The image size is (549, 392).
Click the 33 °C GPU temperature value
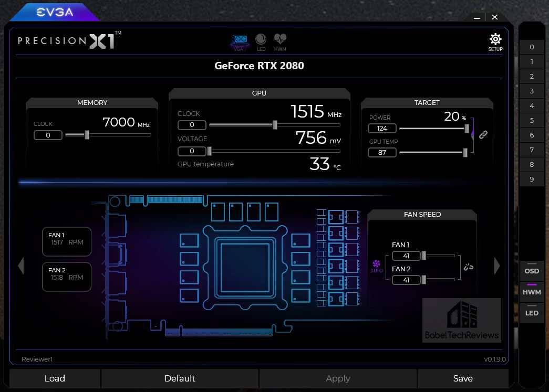pyautogui.click(x=325, y=164)
